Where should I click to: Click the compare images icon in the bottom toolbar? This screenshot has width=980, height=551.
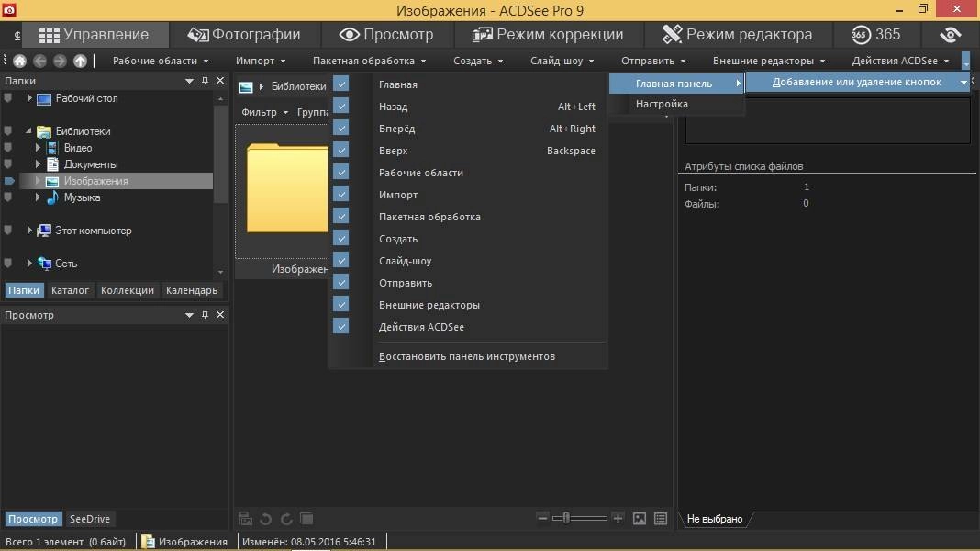click(x=306, y=519)
